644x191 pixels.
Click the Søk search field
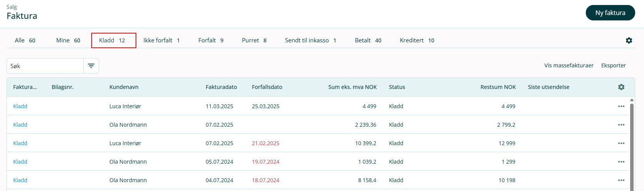tap(45, 66)
